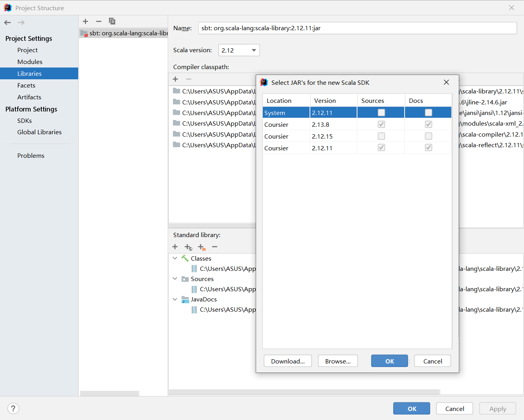Viewport: 524px width, 420px height.
Task: Click Cancel in Project Structure window
Action: pyautogui.click(x=454, y=409)
